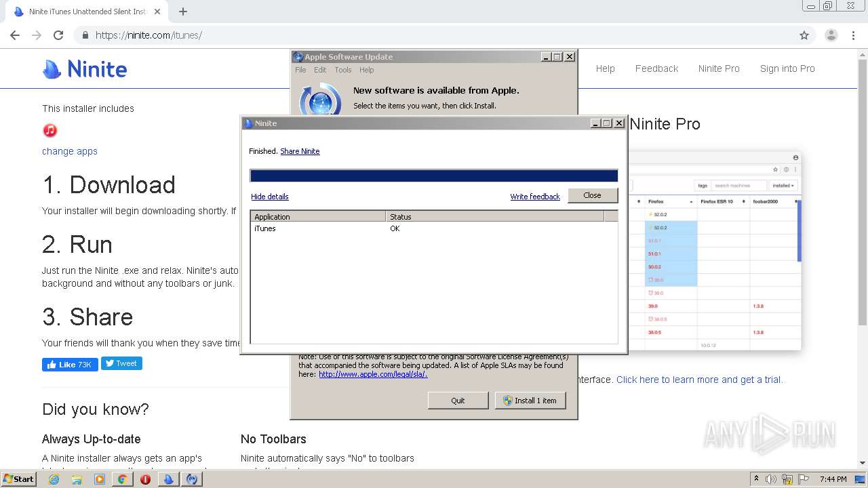
Task: Click the volume speaker tray icon
Action: 771,479
